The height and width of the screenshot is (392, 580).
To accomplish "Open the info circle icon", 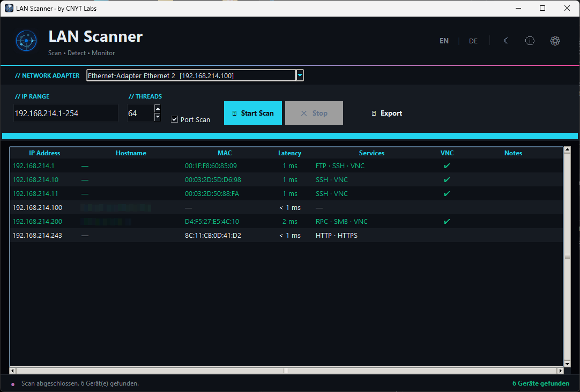I will [x=530, y=41].
